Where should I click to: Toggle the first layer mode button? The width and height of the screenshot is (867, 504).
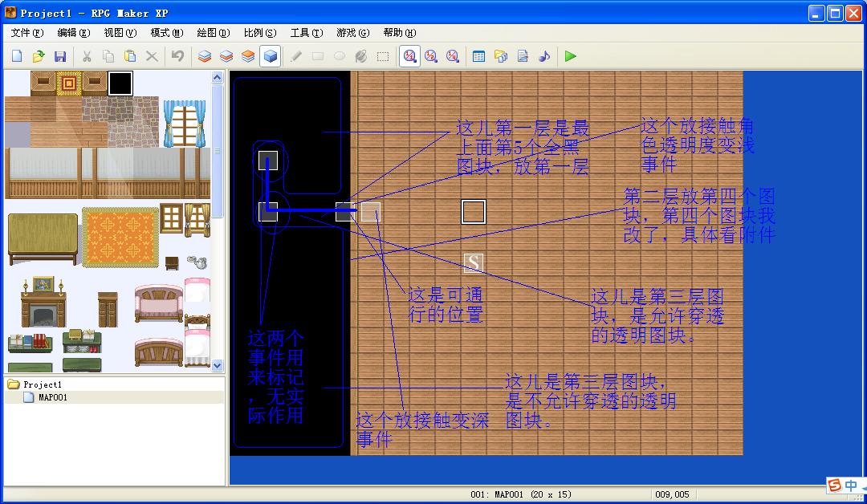pyautogui.click(x=205, y=56)
